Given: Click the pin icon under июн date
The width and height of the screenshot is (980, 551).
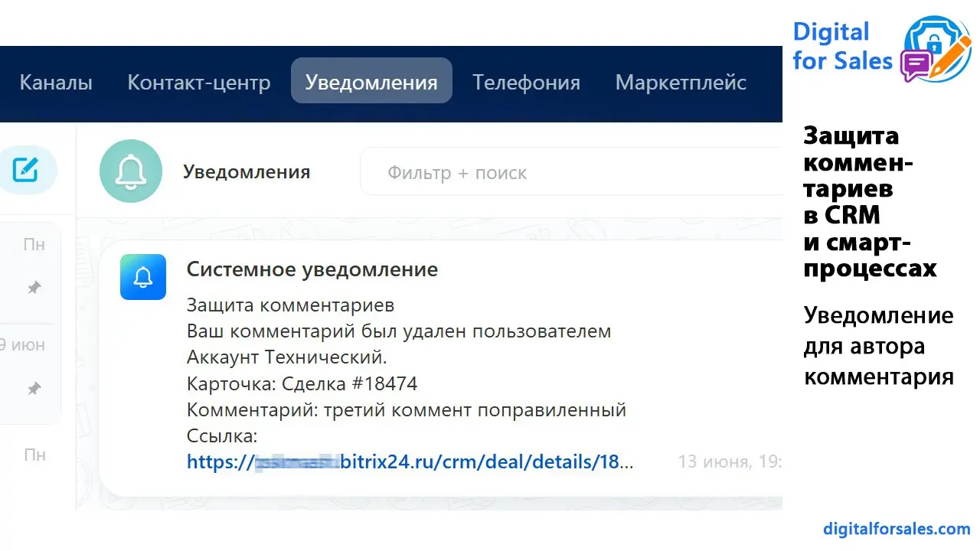Looking at the screenshot, I should [x=34, y=389].
